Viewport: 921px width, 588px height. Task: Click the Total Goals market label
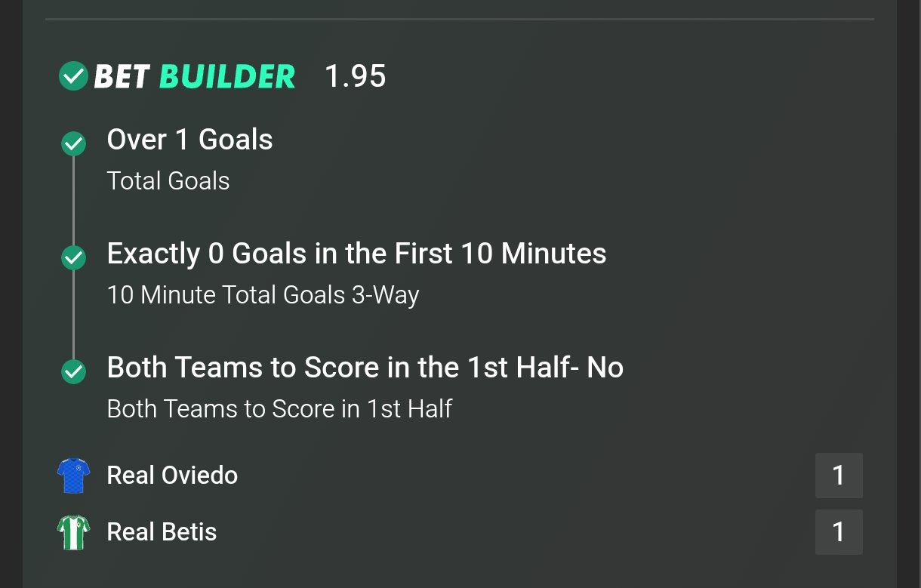pos(168,181)
